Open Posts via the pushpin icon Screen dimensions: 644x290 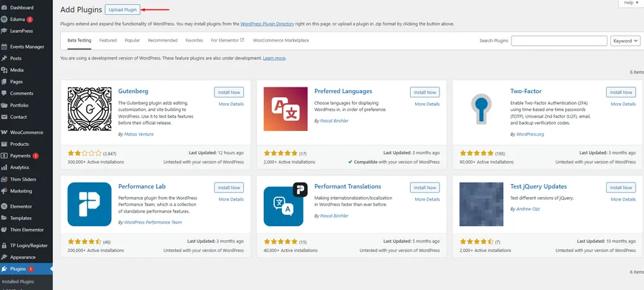5,58
